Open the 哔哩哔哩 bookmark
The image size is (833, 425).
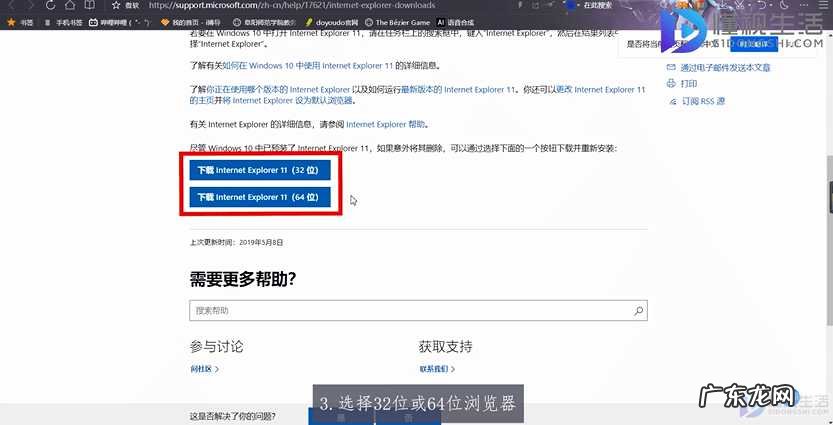(x=120, y=22)
